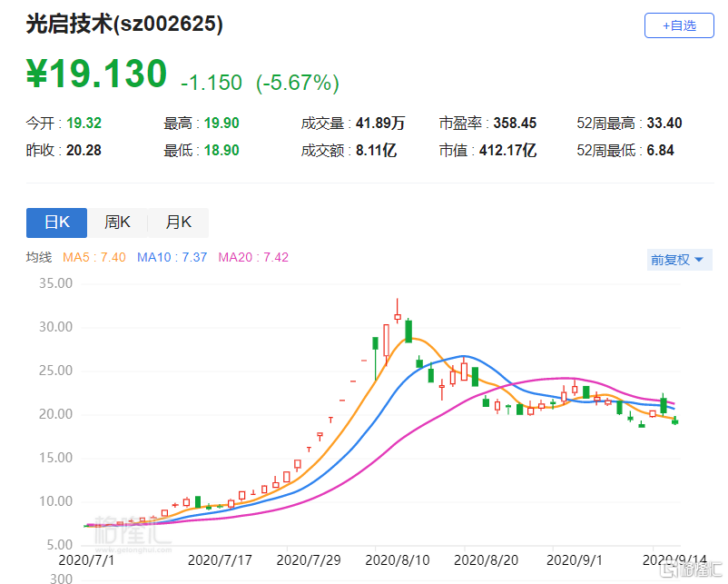
Task: Click the 2020/7/17 date axis label
Action: pos(220,560)
